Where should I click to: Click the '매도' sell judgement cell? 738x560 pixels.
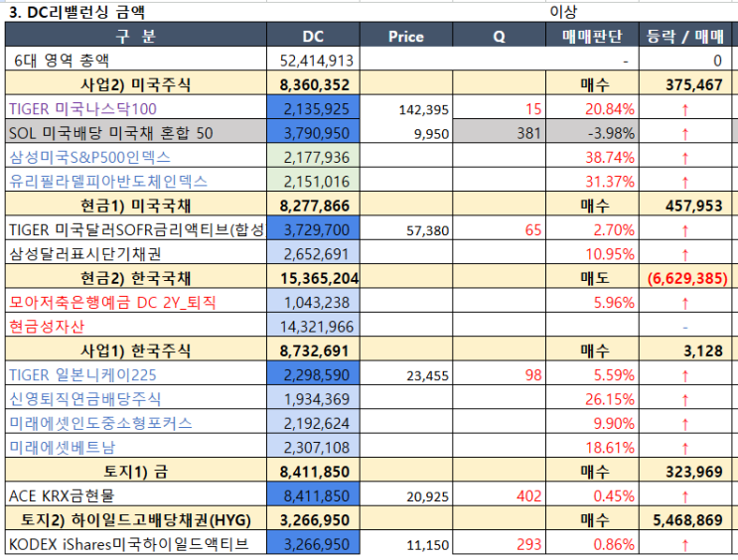[592, 278]
